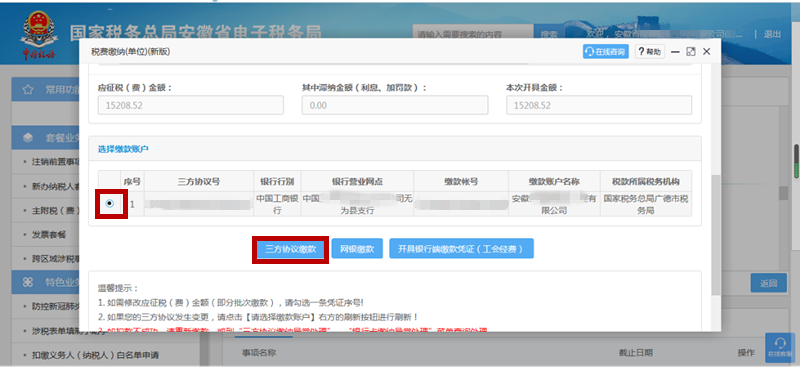Click the China tax emblem logo
The width and height of the screenshot is (800, 367).
39,34
